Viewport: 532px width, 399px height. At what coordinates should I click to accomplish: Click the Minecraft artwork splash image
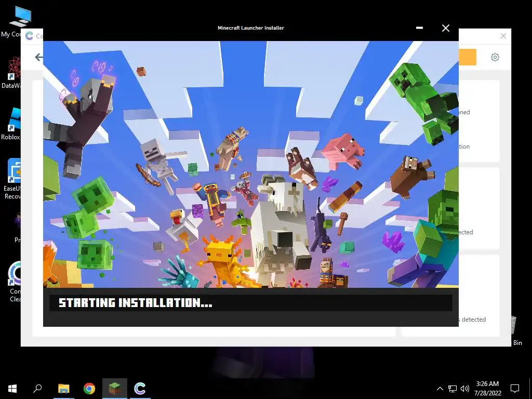point(251,164)
